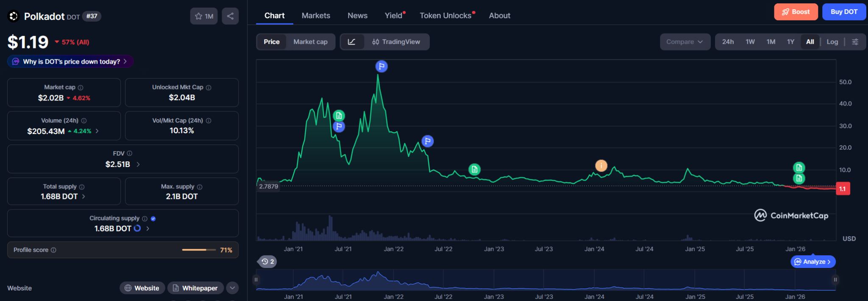Click the Buy DOT button

pyautogui.click(x=844, y=12)
